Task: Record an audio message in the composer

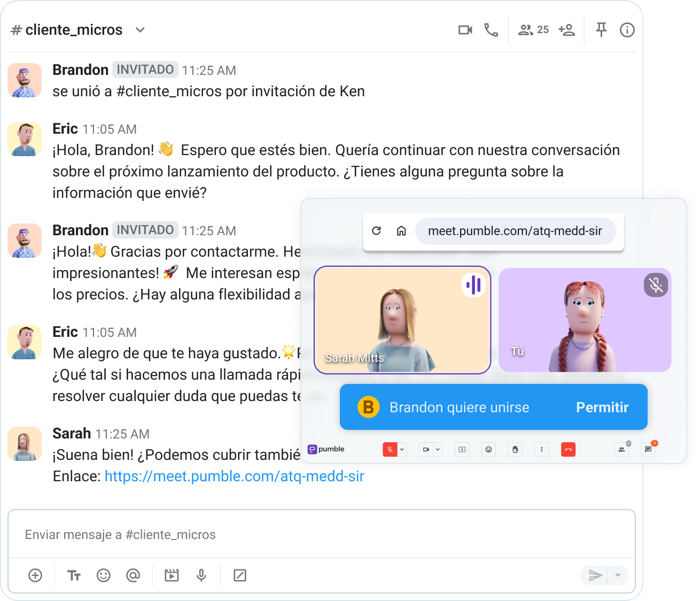Action: pos(201,575)
